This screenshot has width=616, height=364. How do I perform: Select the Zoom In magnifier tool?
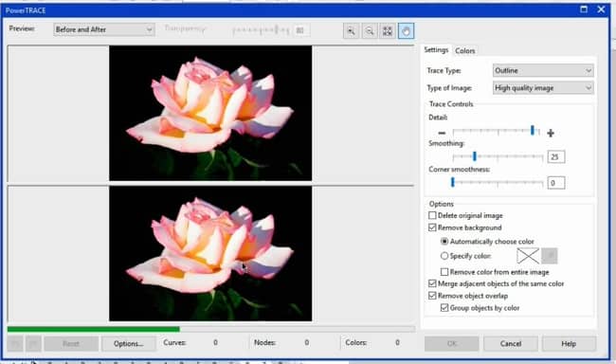click(x=351, y=30)
